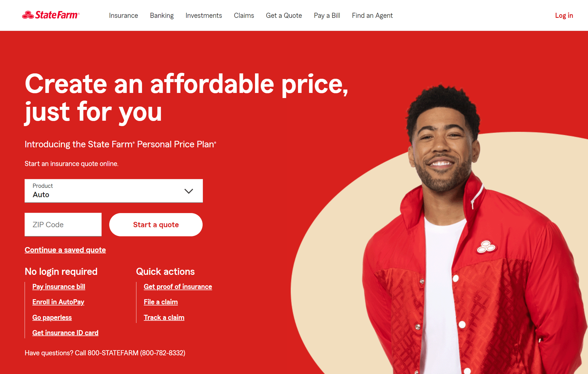588x374 pixels.
Task: Open the Find an Agent menu item
Action: click(372, 15)
